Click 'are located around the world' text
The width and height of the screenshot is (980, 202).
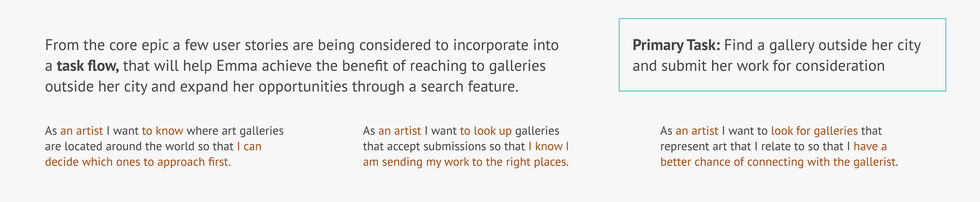click(120, 147)
